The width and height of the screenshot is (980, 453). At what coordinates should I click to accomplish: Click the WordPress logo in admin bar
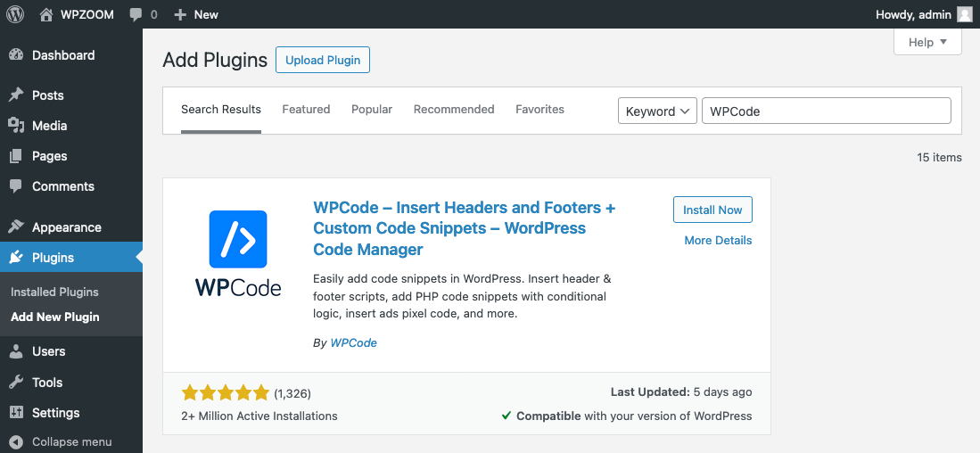click(x=15, y=14)
